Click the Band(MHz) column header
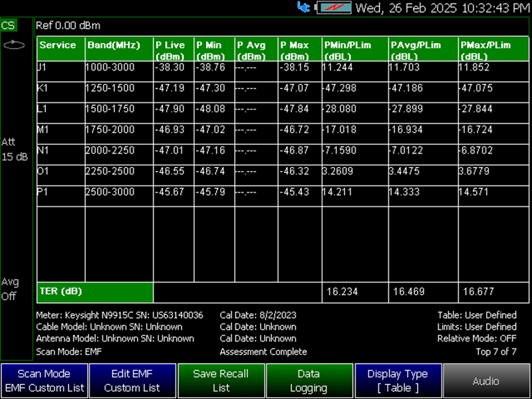This screenshot has height=399, width=532. [x=119, y=49]
